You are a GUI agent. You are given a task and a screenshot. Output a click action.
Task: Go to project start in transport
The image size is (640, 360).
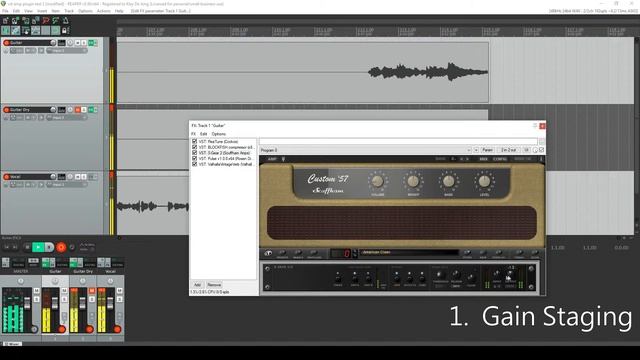tap(7, 247)
